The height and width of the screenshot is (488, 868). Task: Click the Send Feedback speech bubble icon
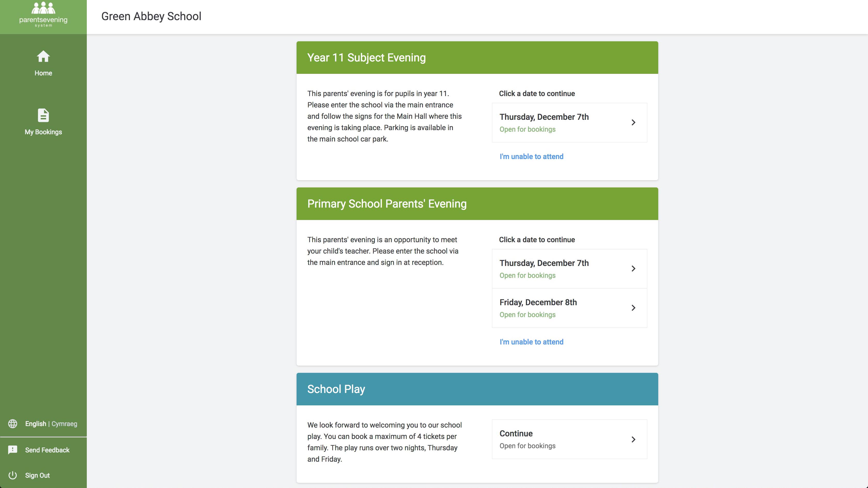[13, 450]
